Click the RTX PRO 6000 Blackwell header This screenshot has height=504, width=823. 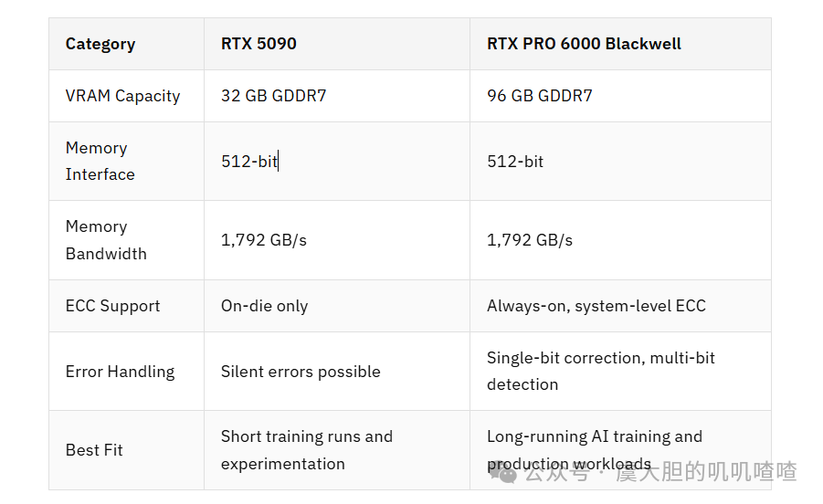[x=620, y=44]
